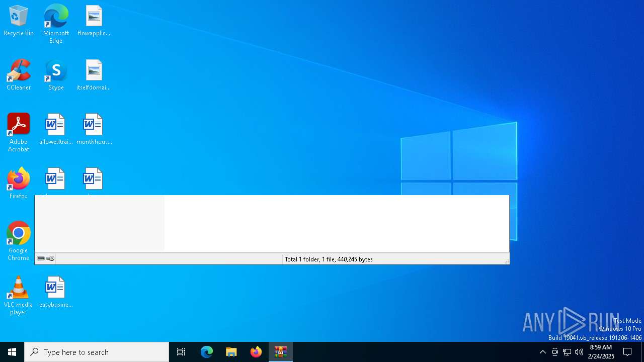Open Google Chrome desktop shortcut
Image resolution: width=644 pixels, height=362 pixels.
19,241
